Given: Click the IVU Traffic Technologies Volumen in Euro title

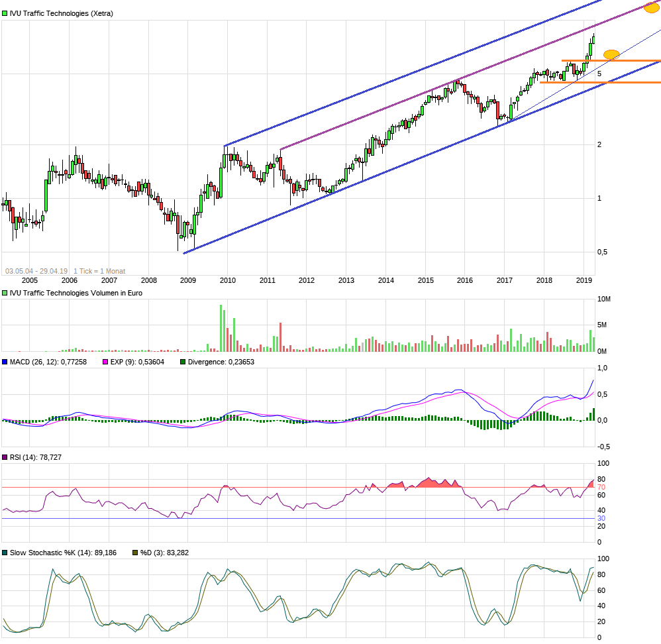Looking at the screenshot, I should [x=76, y=293].
